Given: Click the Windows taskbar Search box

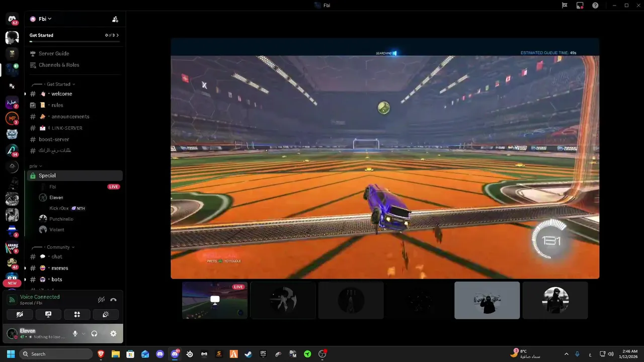Looking at the screenshot, I should 56,354.
